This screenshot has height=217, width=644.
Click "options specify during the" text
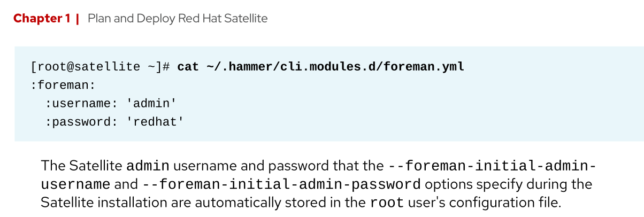tap(509, 185)
